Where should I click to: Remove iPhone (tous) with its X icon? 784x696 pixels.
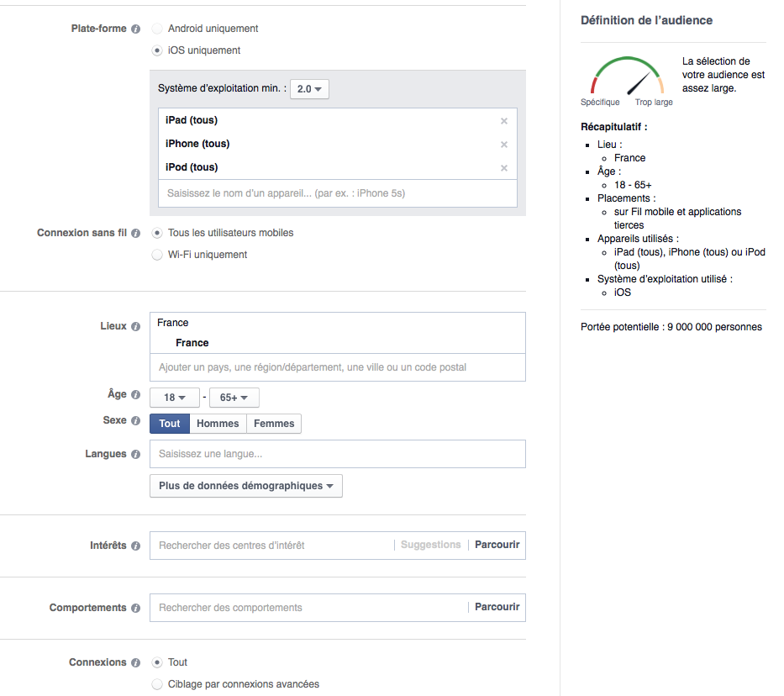point(504,145)
